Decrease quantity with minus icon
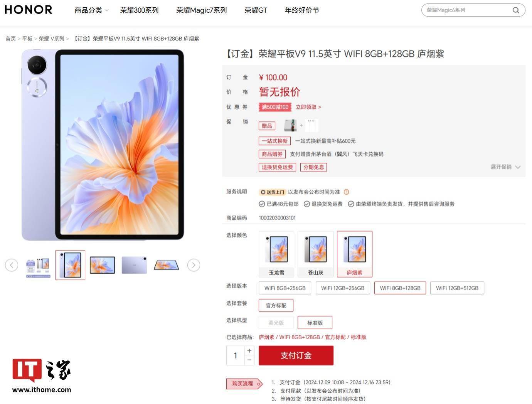The height and width of the screenshot is (404, 532). pos(249,360)
